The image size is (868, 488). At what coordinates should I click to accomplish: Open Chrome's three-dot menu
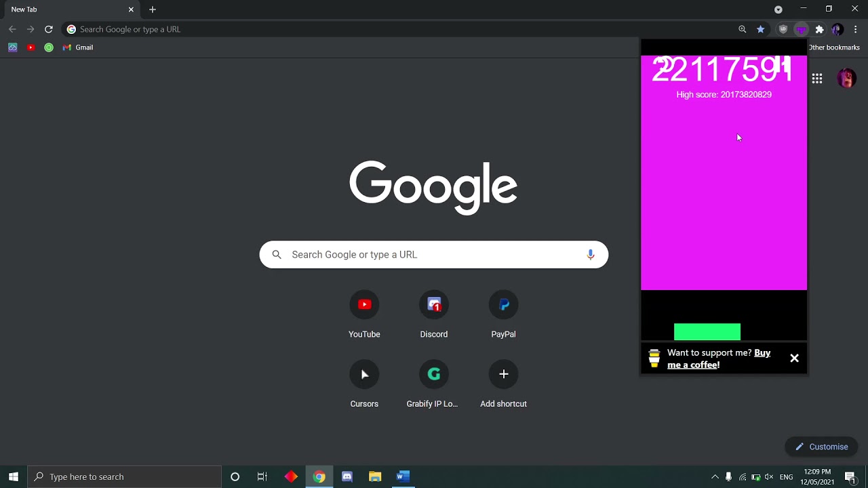(856, 29)
